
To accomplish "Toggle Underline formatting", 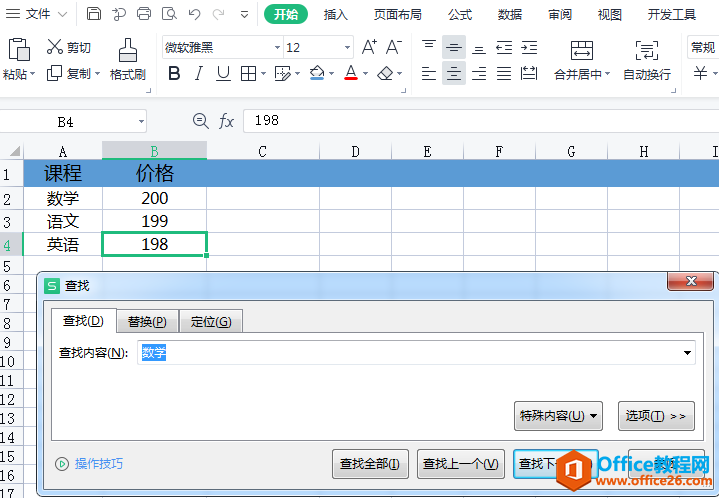I will point(223,73).
